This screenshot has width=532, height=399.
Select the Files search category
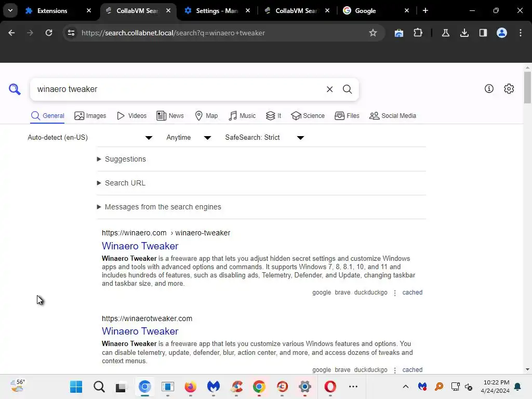pos(347,116)
